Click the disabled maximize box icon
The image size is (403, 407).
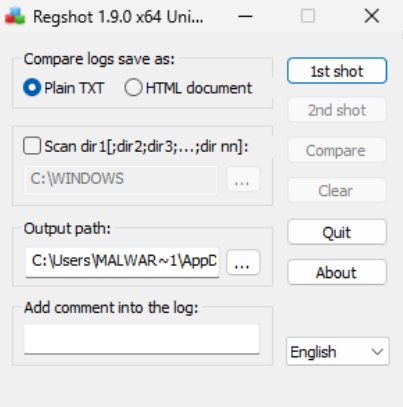308,16
